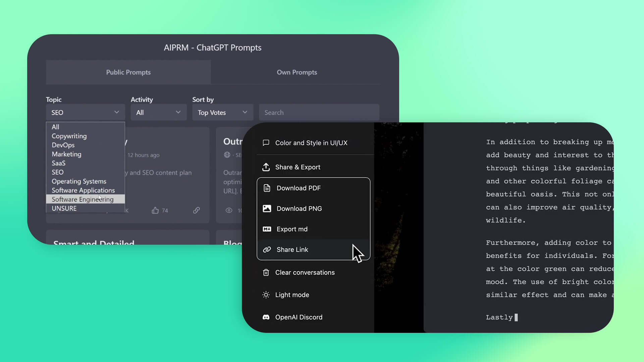This screenshot has height=362, width=644.
Task: Click the Share Link chain icon
Action: click(x=267, y=249)
